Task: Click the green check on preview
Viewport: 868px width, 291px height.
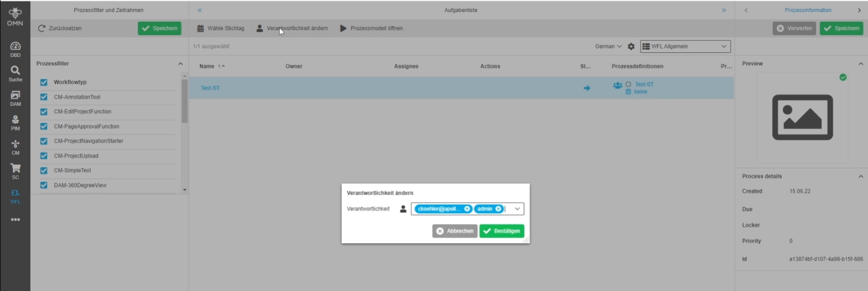Action: tap(843, 77)
